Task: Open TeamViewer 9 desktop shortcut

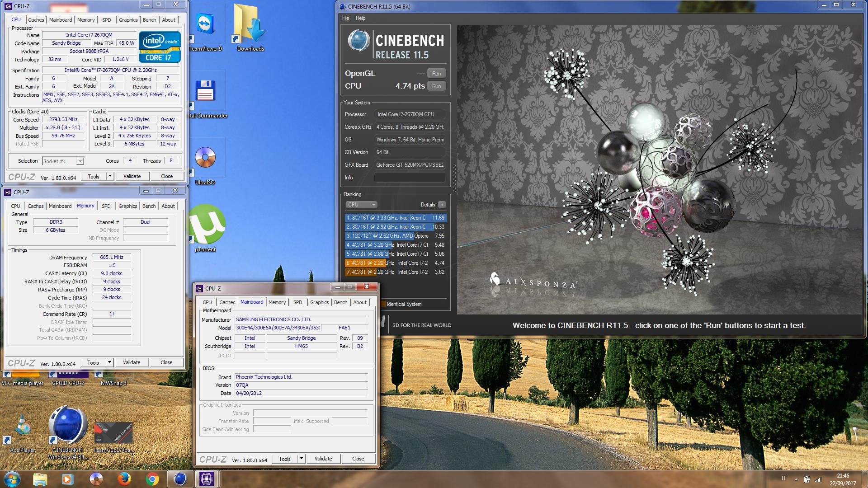Action: [x=206, y=28]
